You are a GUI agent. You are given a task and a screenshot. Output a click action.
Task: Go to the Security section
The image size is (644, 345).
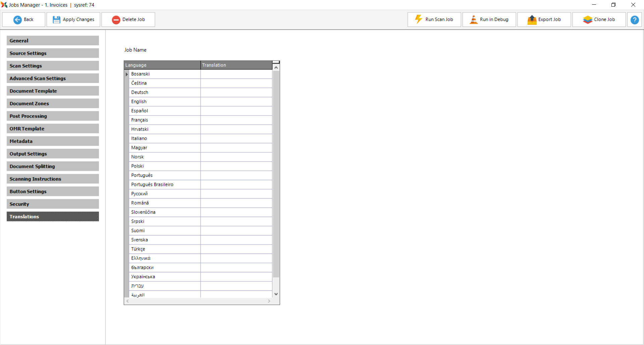[53, 204]
